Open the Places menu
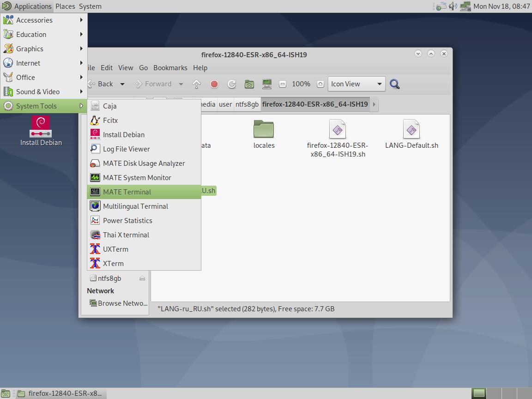Screen dimensions: 532x399 pyautogui.click(x=65, y=6)
